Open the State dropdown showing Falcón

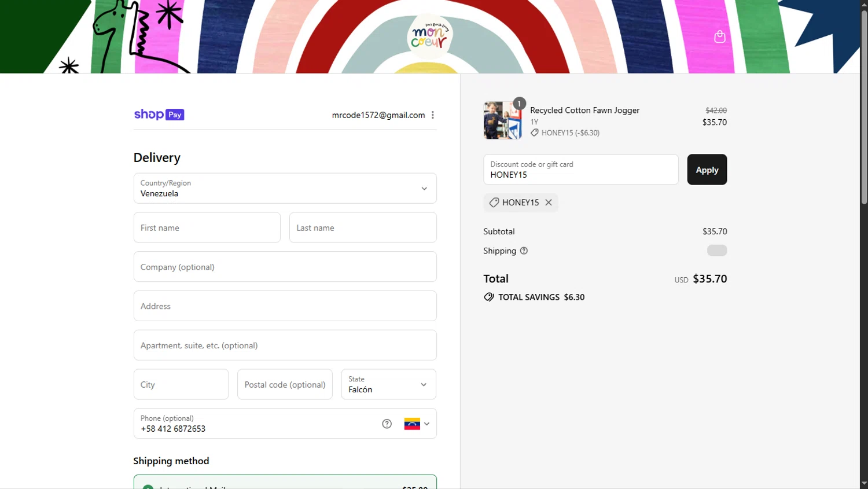[389, 384]
